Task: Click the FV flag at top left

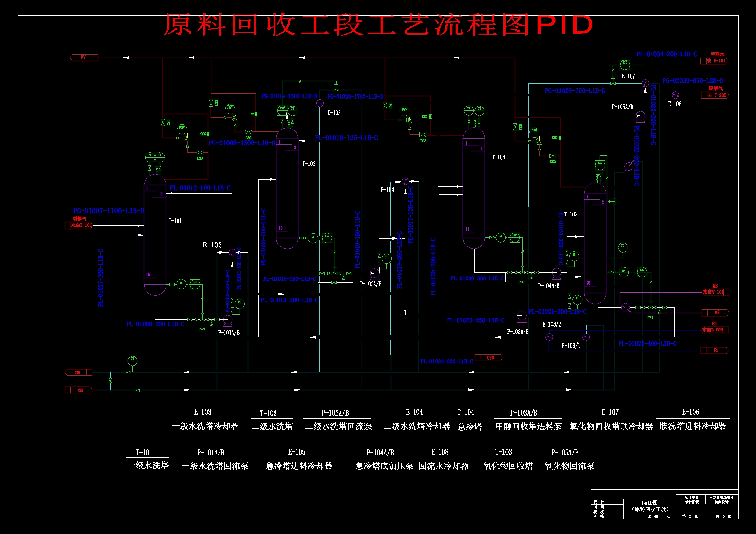Action: coord(84,58)
